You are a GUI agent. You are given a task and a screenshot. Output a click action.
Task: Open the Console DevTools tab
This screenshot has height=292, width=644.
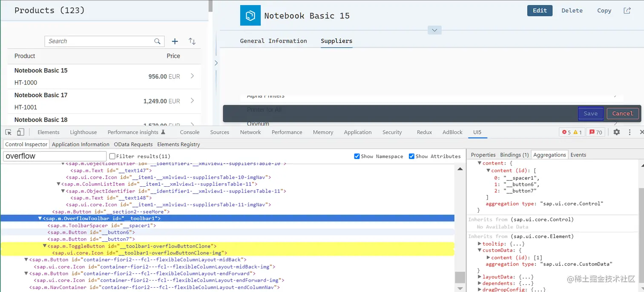[190, 132]
